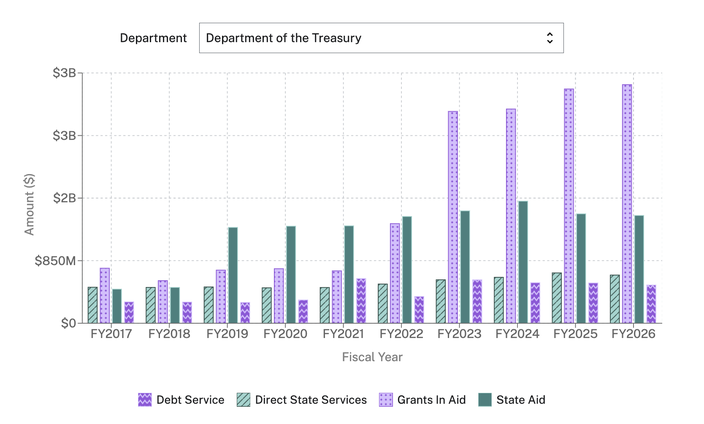Click the FY2025 Direct State Services bar
704x424 pixels.
(557, 298)
